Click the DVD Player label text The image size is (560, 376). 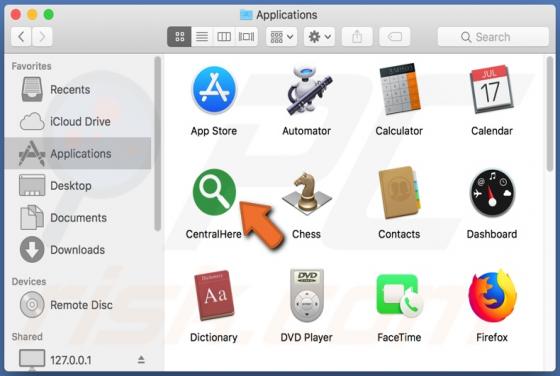[x=306, y=337]
